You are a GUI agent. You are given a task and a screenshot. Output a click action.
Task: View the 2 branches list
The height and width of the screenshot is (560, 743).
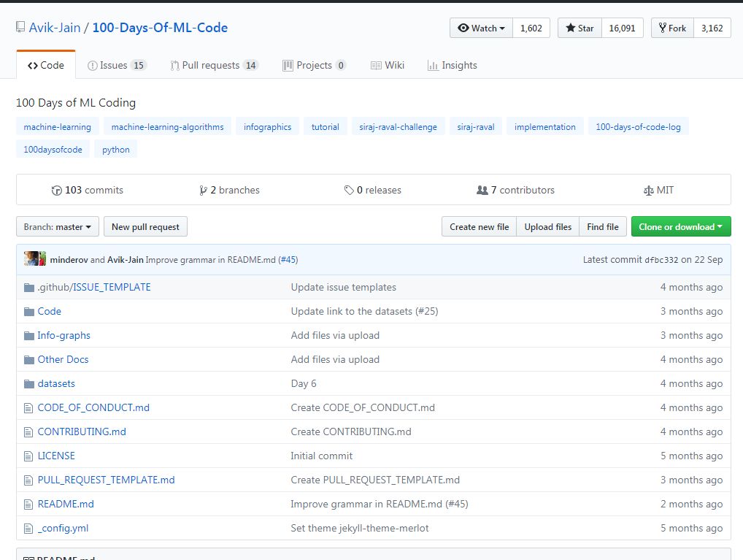pyautogui.click(x=229, y=190)
